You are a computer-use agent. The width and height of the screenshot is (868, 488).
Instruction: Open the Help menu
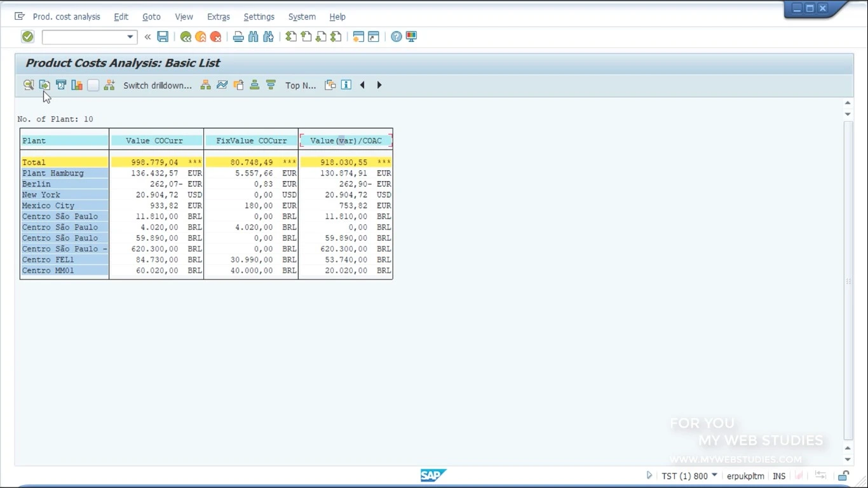tap(337, 17)
